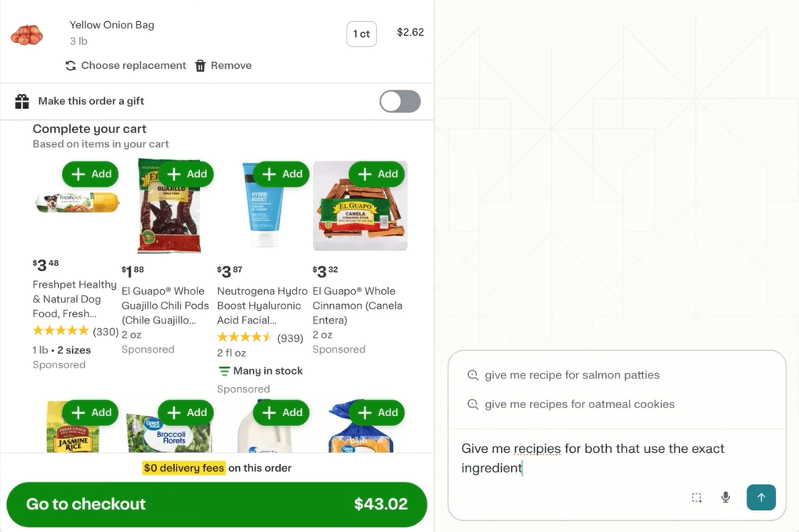Click the magnifying glass beside oatmeal cookies suggestion

pyautogui.click(x=473, y=404)
